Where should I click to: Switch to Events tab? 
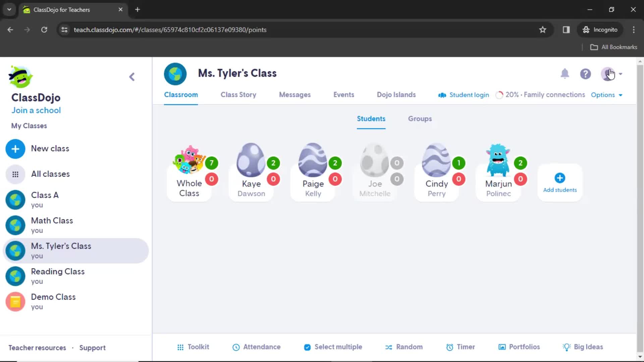[344, 94]
